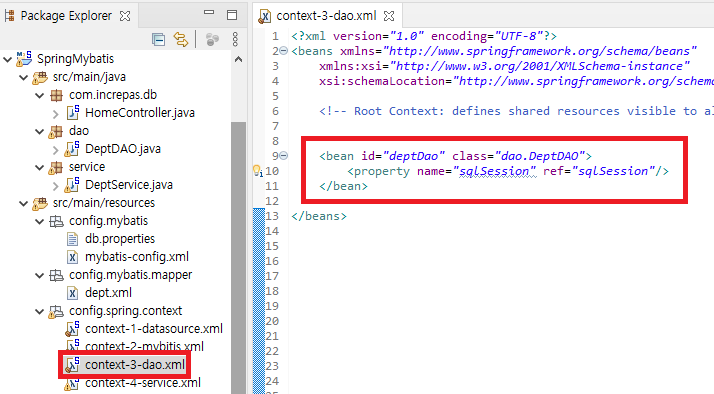The width and height of the screenshot is (714, 394).
Task: Expand the DeptDAO.java node
Action: [x=56, y=149]
